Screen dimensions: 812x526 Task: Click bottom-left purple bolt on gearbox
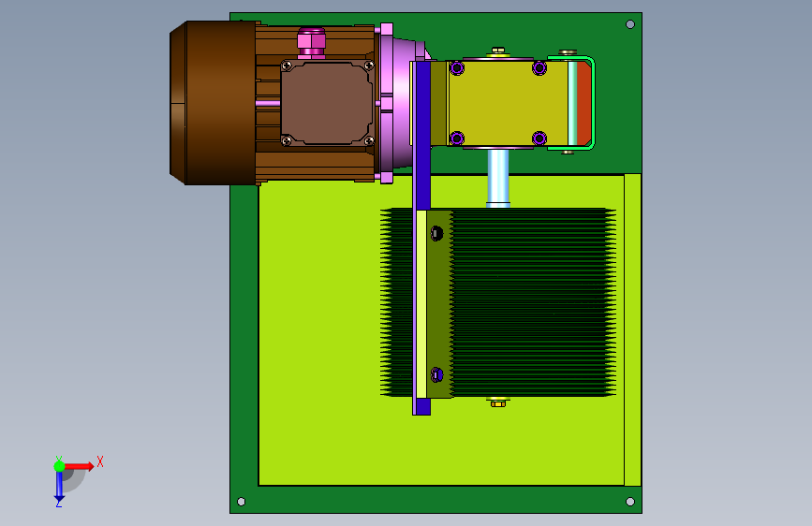[457, 139]
